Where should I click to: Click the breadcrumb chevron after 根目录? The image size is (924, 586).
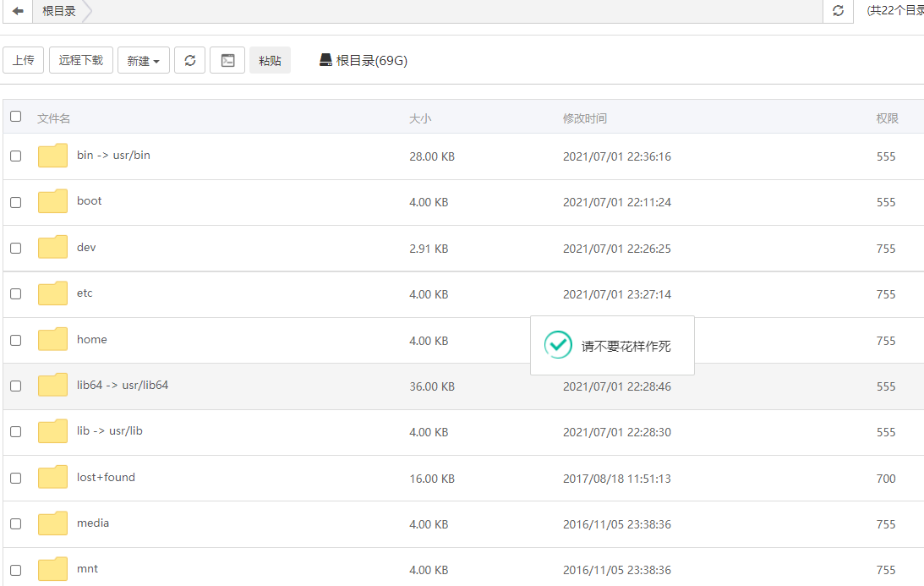tap(87, 12)
